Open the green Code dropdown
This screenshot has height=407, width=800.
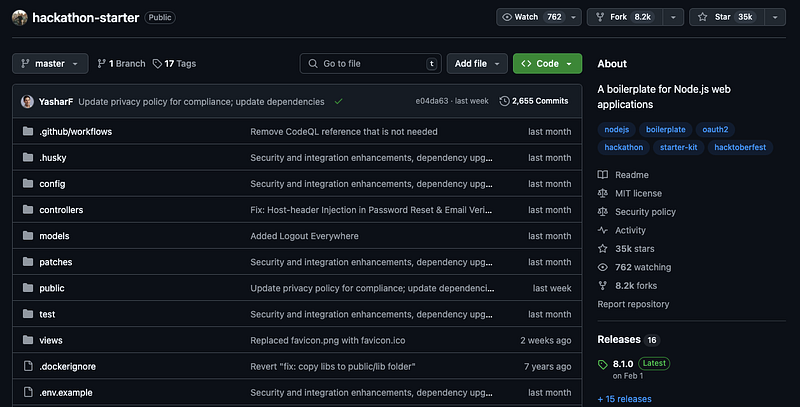(x=547, y=64)
